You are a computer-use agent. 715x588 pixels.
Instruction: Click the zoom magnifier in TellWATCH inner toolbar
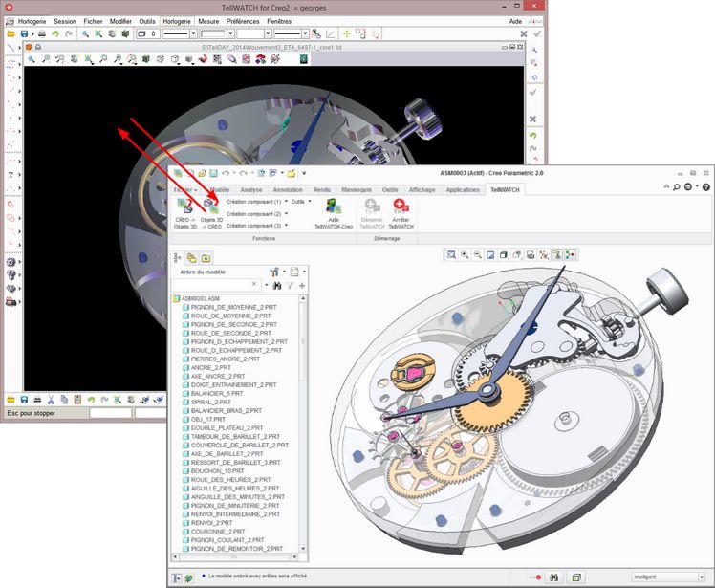(x=32, y=59)
